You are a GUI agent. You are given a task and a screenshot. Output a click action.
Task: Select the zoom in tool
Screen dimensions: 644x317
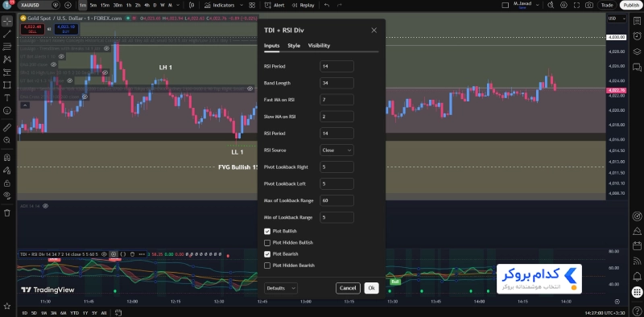(x=7, y=141)
